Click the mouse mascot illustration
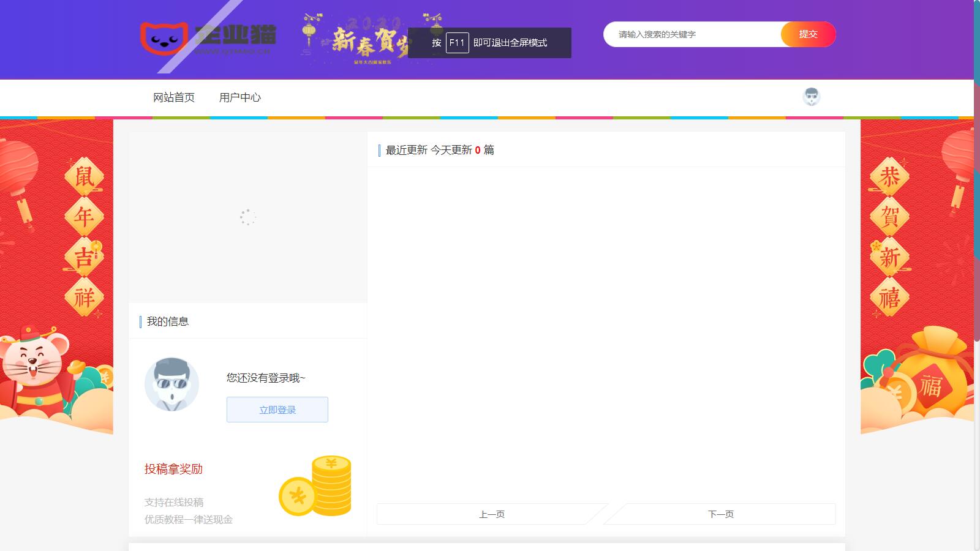This screenshot has width=980, height=551. 34,367
